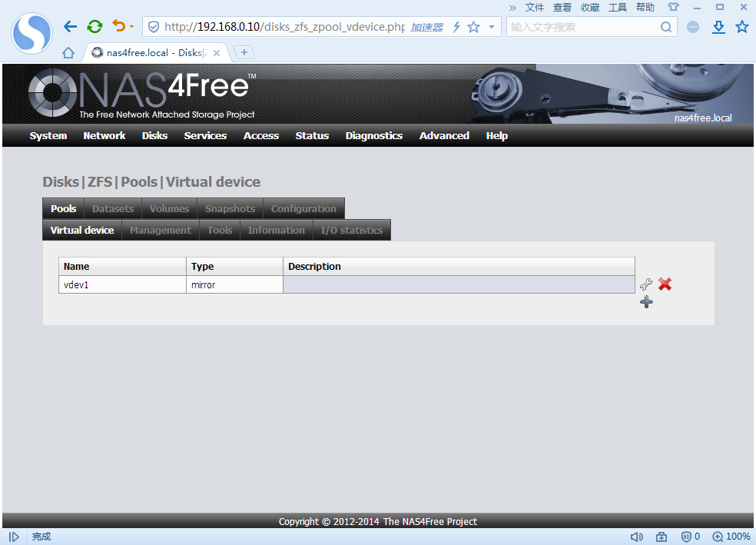Expand hidden menu items with double chevron
This screenshot has width=756, height=545.
[512, 8]
